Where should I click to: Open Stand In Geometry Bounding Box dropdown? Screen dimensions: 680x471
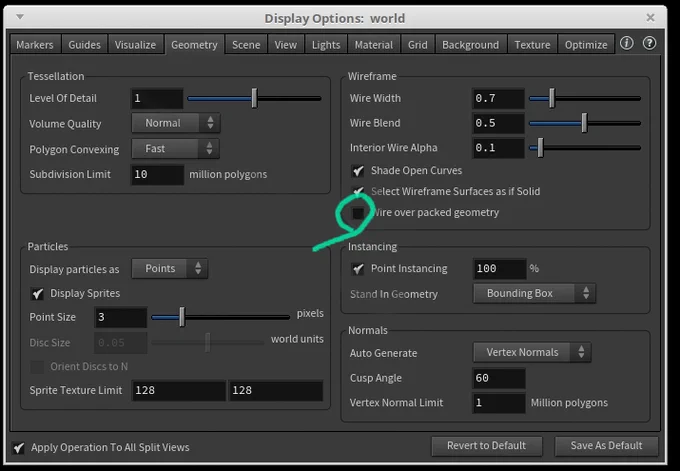tap(534, 294)
